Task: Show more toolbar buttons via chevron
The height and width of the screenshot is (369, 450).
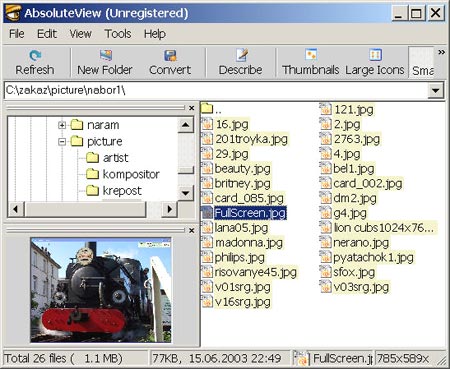Action: click(441, 52)
